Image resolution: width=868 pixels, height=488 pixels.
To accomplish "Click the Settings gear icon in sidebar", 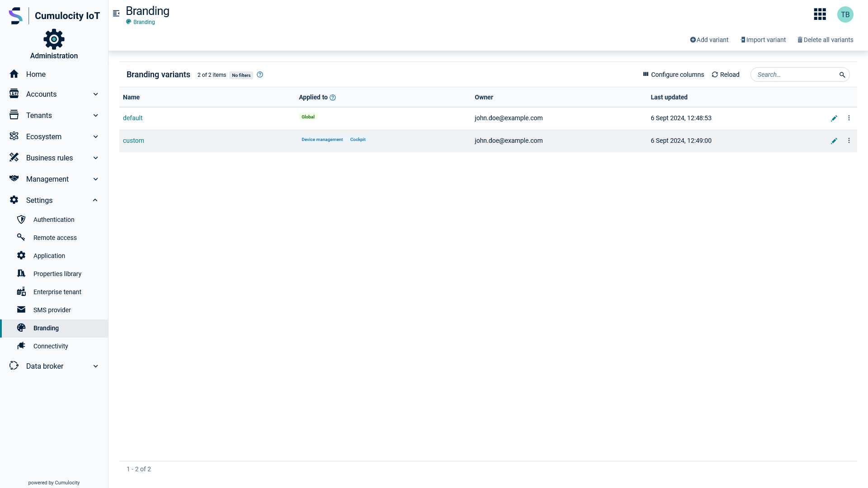I will point(14,200).
